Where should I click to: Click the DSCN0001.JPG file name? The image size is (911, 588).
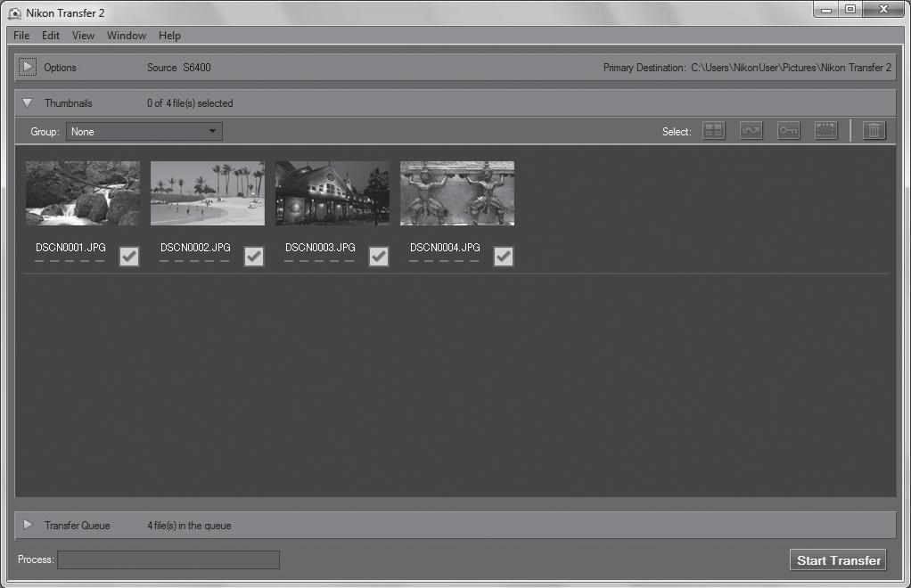click(x=71, y=248)
